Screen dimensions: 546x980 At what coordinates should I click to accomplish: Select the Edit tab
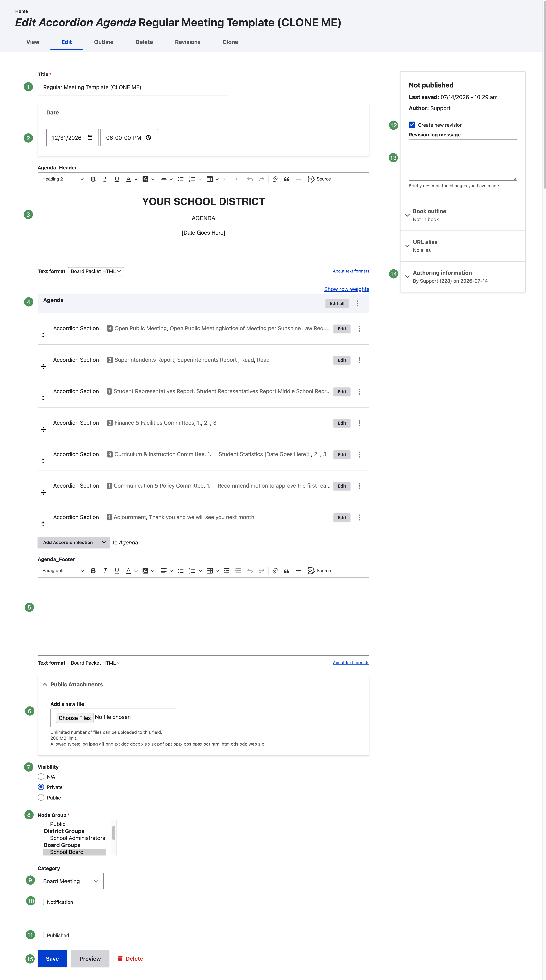pos(67,42)
